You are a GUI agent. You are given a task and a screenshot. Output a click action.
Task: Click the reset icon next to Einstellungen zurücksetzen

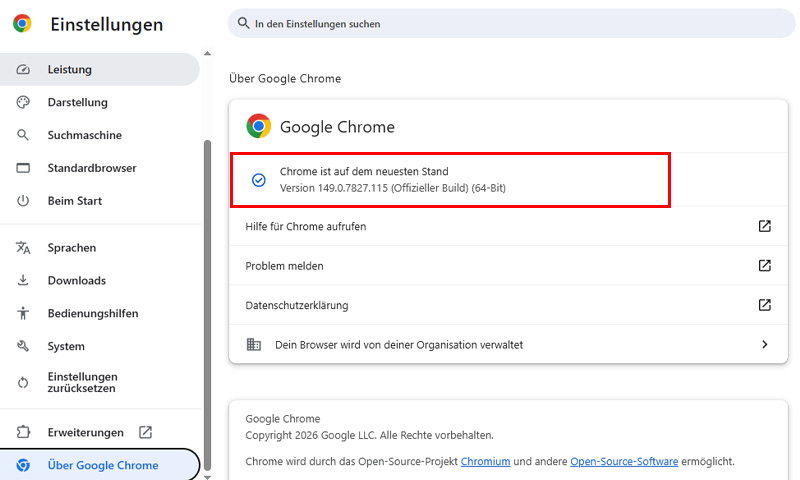pos(23,383)
